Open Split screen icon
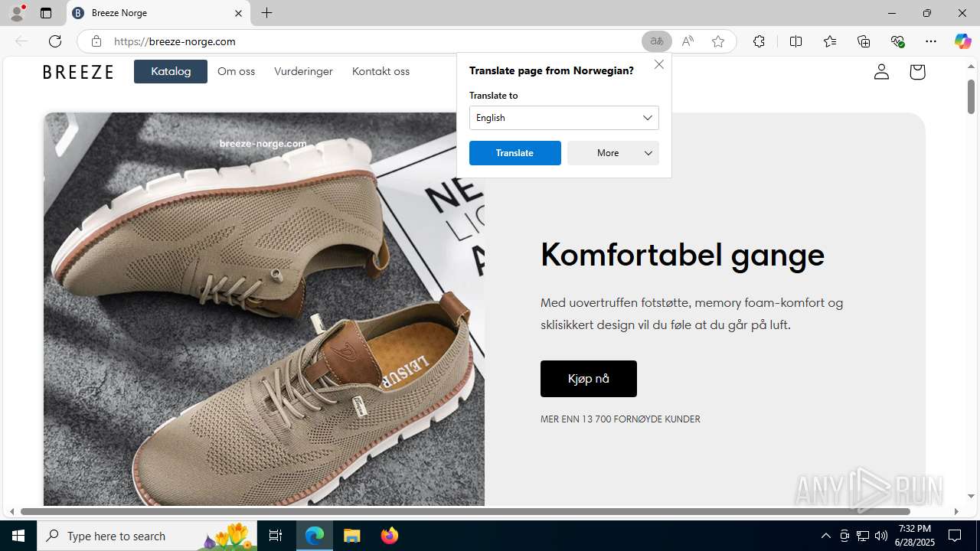 [x=795, y=41]
